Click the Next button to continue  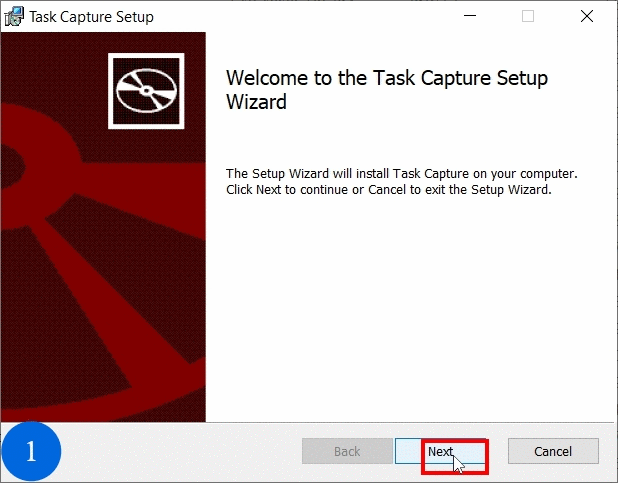click(x=441, y=452)
